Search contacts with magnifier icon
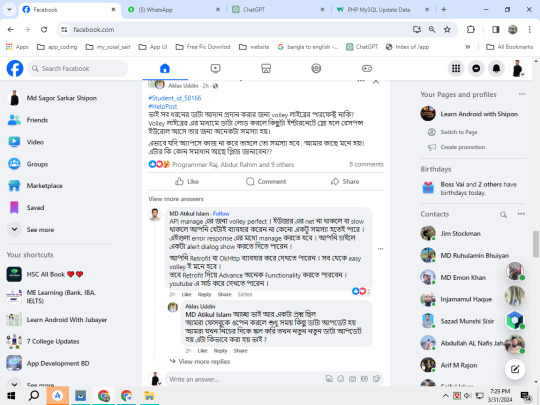The image size is (540, 405). 503,215
